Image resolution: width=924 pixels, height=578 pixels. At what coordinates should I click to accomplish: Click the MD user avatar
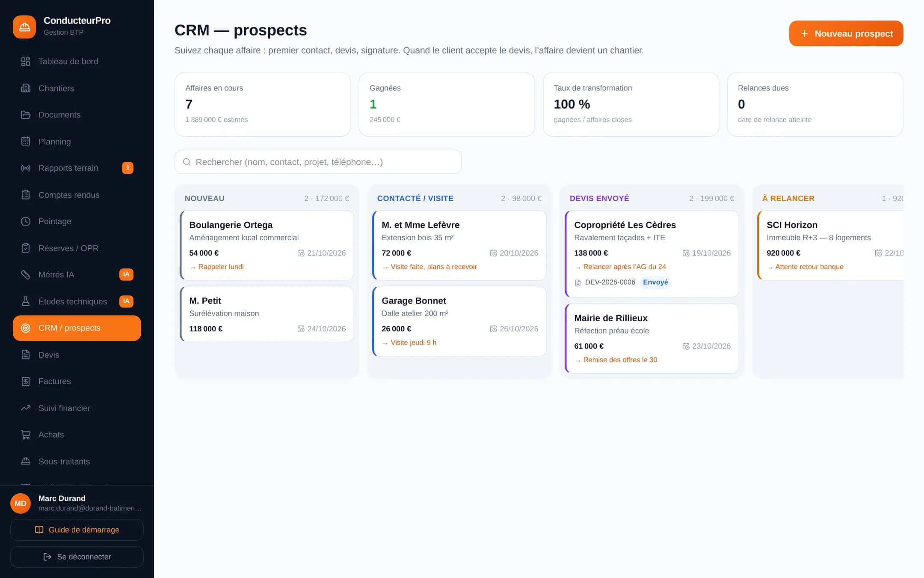pos(21,504)
